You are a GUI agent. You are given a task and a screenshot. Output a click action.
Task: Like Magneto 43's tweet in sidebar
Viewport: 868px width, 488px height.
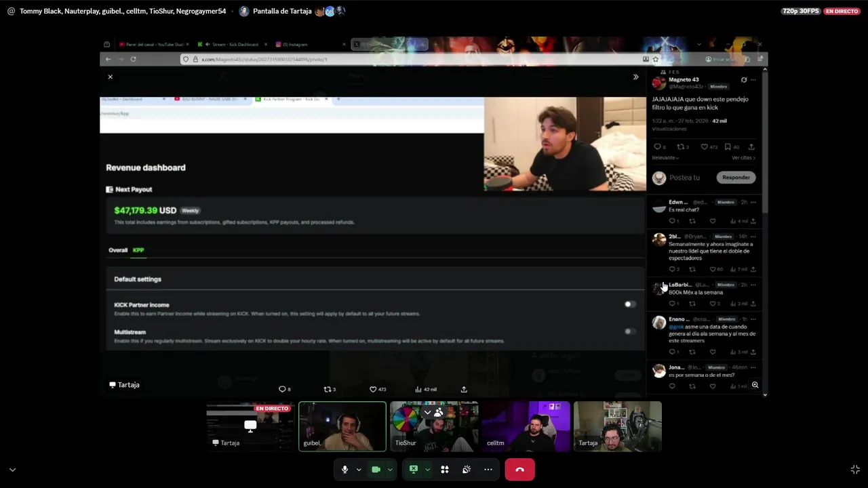[705, 146]
